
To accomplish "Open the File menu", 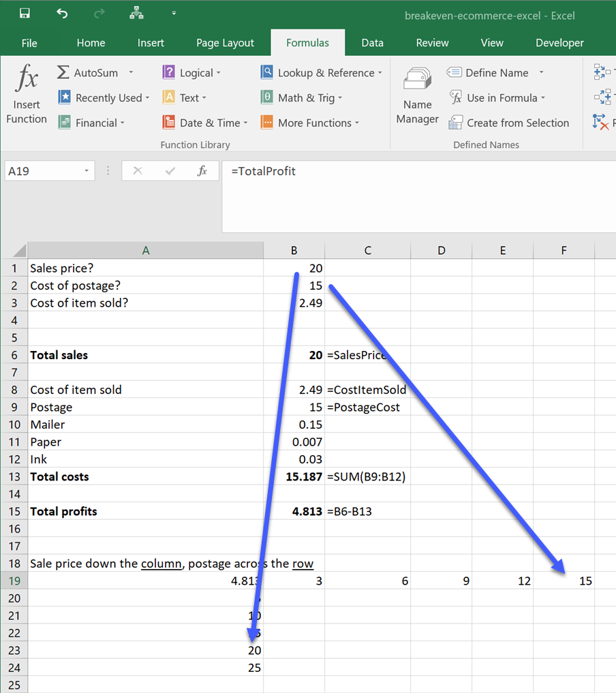I will click(x=29, y=43).
